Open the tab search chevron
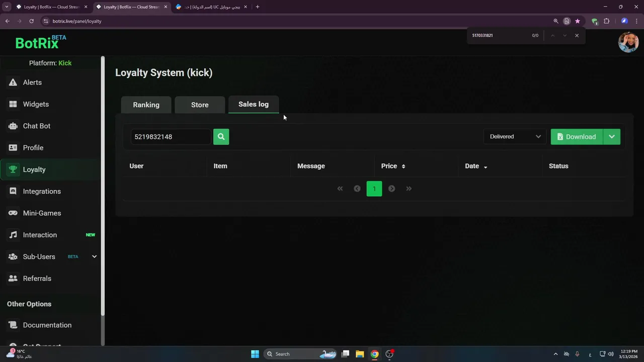This screenshot has width=644, height=362. click(7, 7)
